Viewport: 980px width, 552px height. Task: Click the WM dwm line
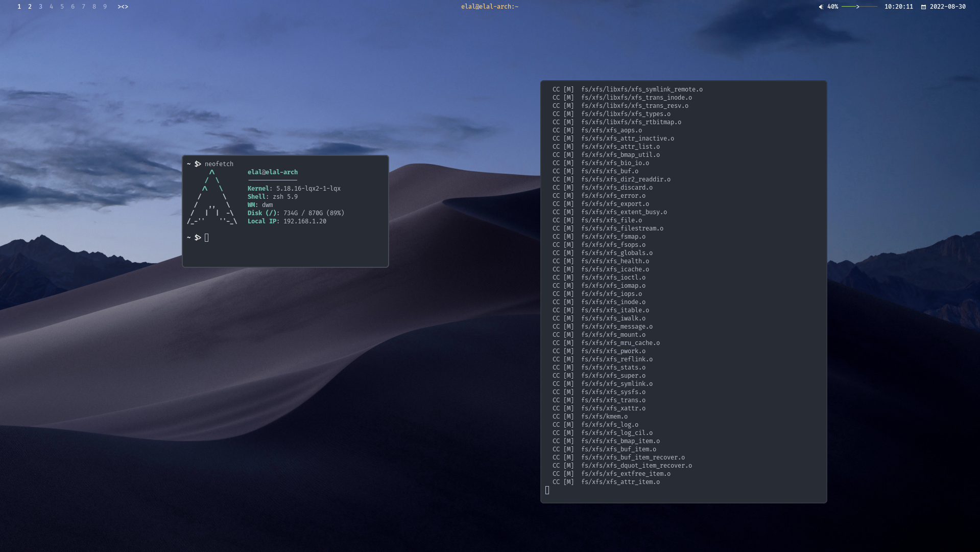coord(260,205)
